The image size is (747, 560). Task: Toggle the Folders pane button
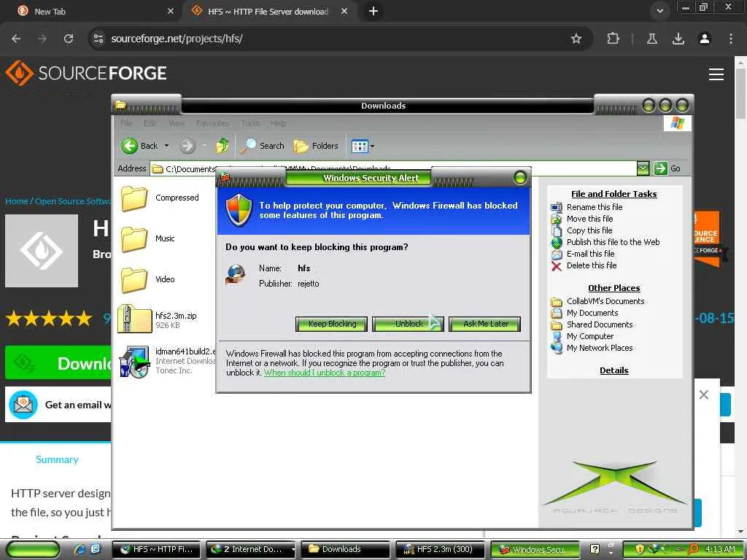[x=316, y=146]
